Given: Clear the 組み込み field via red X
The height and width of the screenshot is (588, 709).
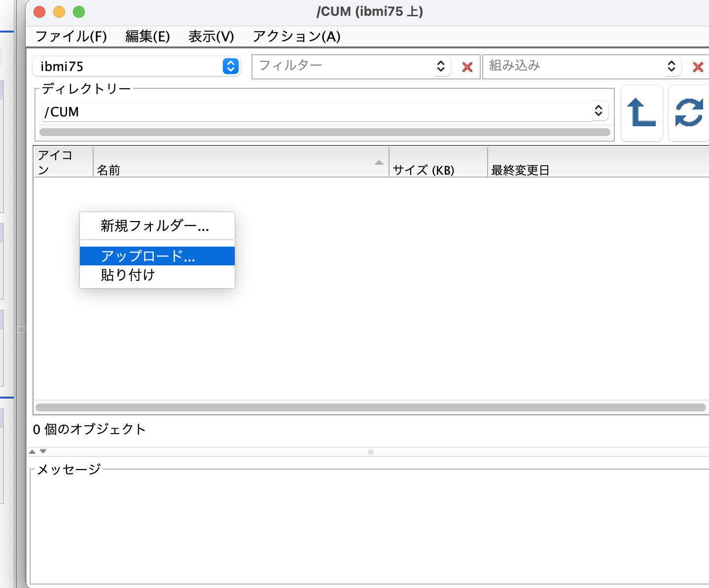Looking at the screenshot, I should [x=698, y=67].
